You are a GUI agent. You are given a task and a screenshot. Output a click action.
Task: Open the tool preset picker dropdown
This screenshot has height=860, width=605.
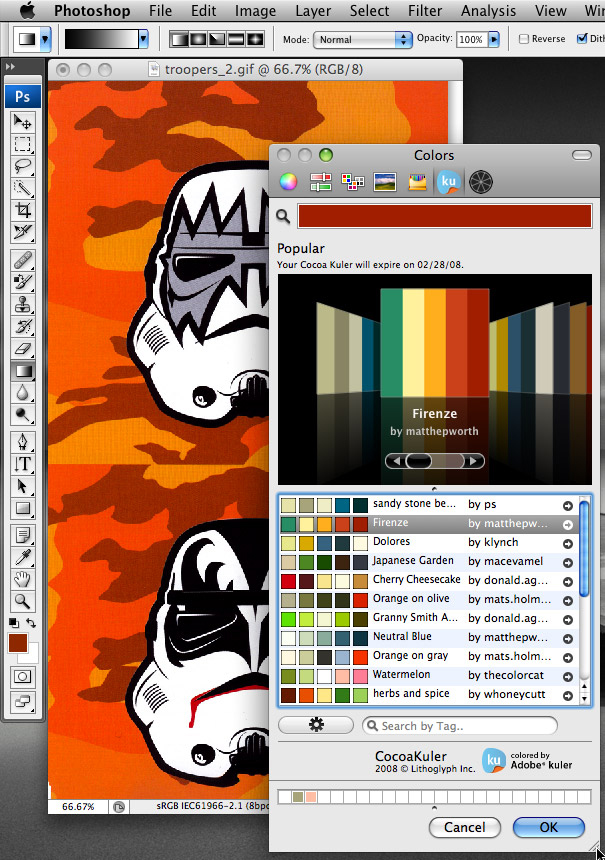pyautogui.click(x=45, y=39)
